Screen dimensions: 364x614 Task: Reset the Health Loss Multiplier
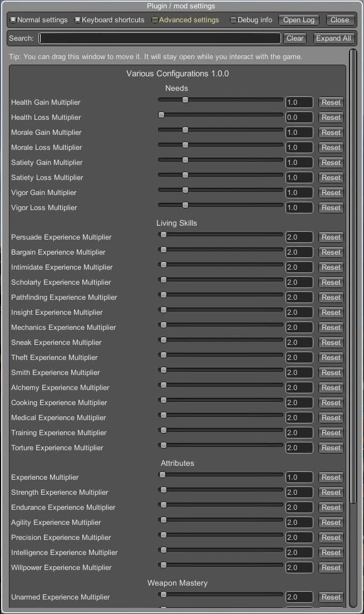point(331,118)
